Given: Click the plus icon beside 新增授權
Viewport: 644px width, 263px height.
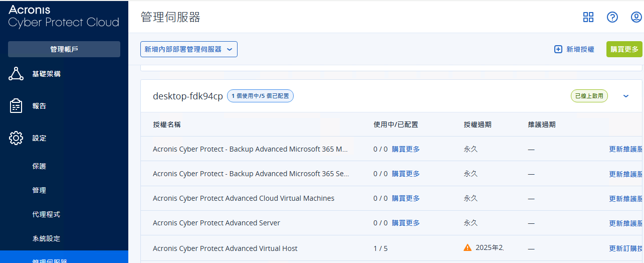Looking at the screenshot, I should pyautogui.click(x=558, y=49).
